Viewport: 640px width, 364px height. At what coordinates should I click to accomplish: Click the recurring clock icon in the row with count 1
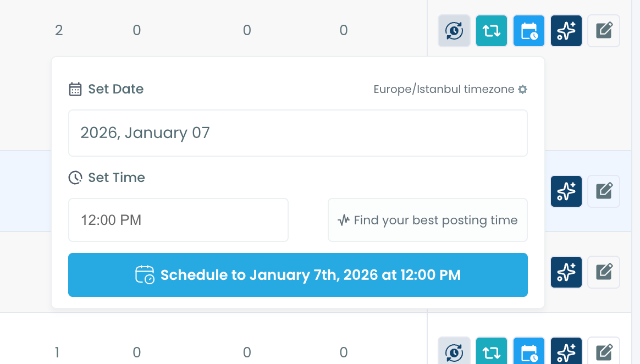pos(454,352)
